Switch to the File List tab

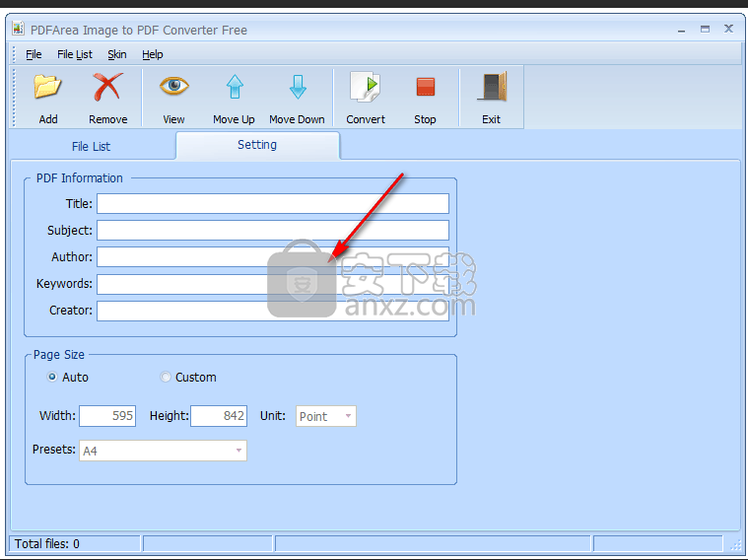coord(91,147)
